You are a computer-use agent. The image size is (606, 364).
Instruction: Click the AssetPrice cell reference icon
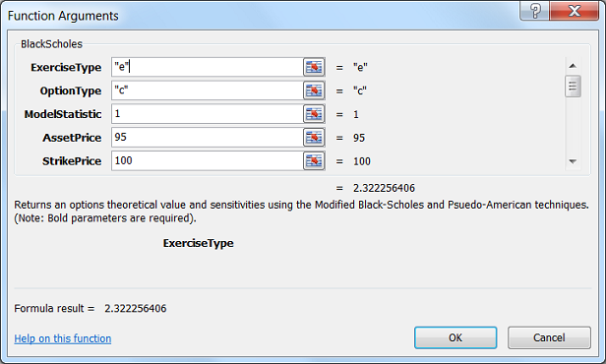[x=314, y=138]
